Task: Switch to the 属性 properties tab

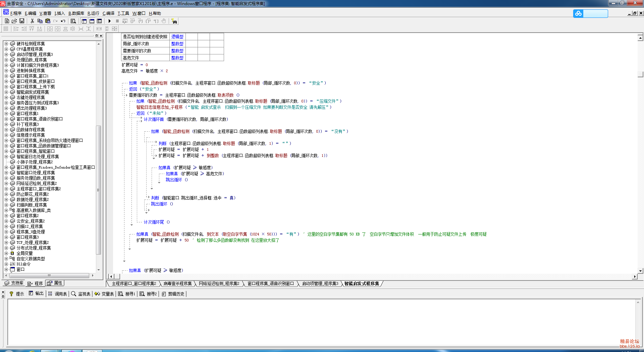Action: tap(55, 283)
